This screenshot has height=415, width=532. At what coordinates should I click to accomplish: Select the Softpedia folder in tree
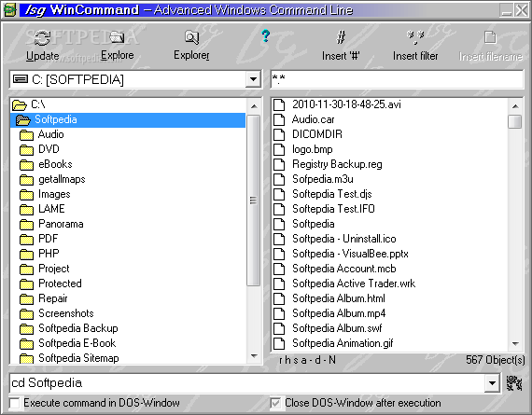(x=128, y=119)
